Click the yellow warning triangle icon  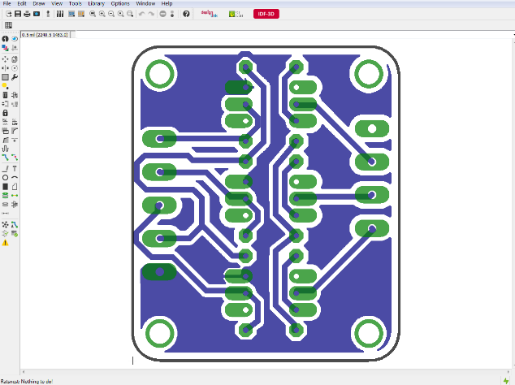point(5,243)
